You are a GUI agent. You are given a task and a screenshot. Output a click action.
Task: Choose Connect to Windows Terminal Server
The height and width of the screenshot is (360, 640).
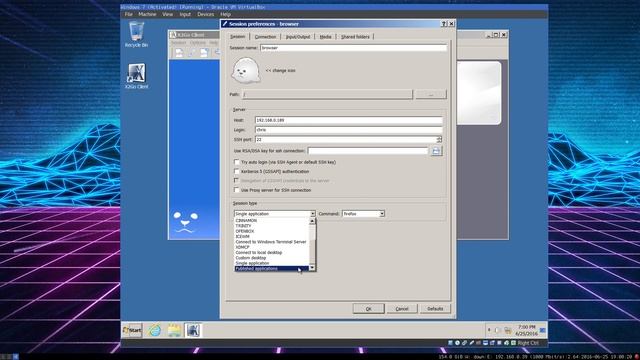tap(271, 242)
